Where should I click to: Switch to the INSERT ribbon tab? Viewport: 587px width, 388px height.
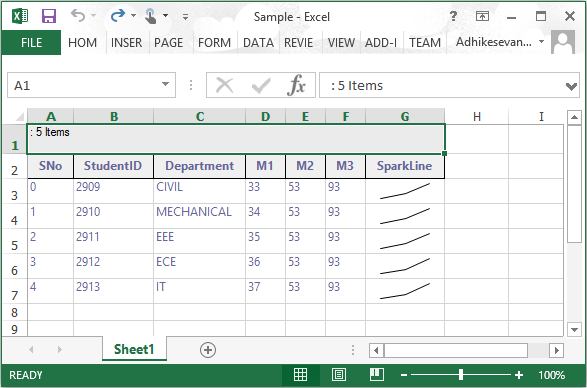127,43
